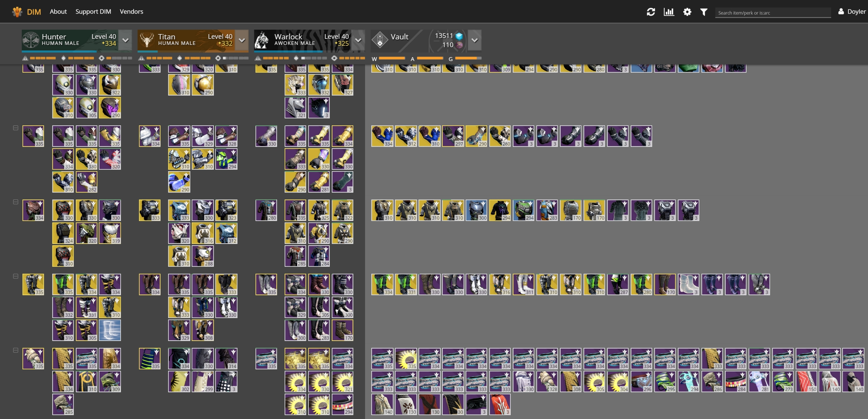Select Hunter purple helmet rated 290
The height and width of the screenshot is (419, 868).
(110, 108)
